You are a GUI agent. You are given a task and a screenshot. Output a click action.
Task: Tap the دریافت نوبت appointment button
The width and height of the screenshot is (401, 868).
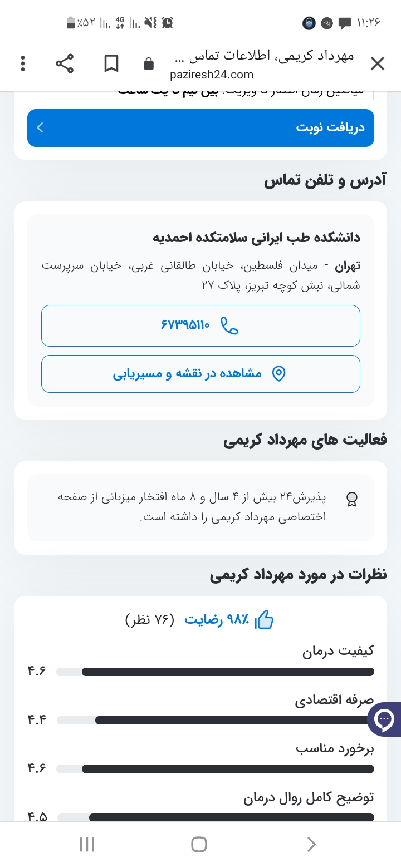tap(200, 128)
